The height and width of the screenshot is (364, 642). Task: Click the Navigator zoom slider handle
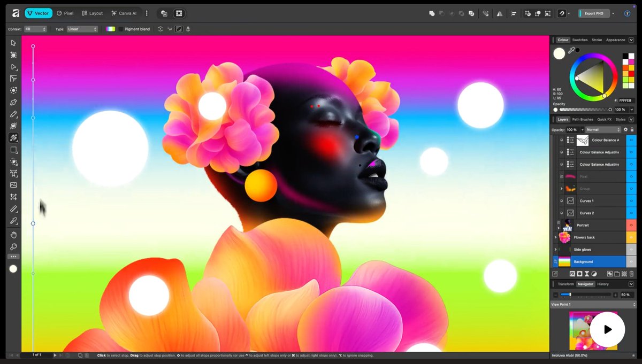pos(570,295)
